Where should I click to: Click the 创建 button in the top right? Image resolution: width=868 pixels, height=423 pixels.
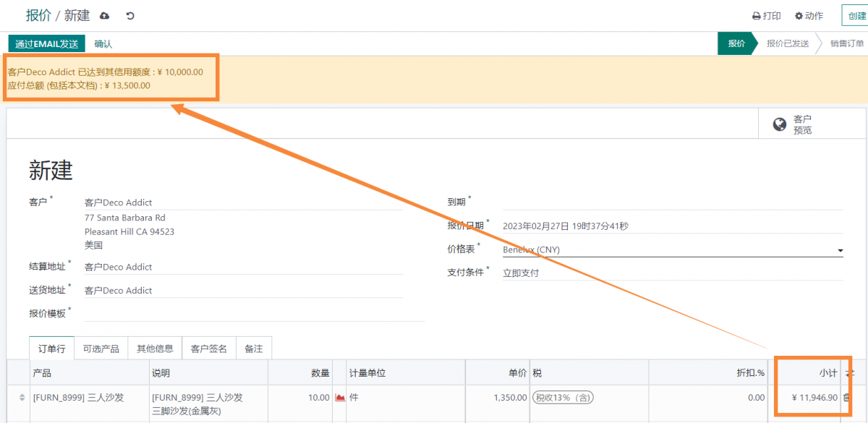click(856, 14)
